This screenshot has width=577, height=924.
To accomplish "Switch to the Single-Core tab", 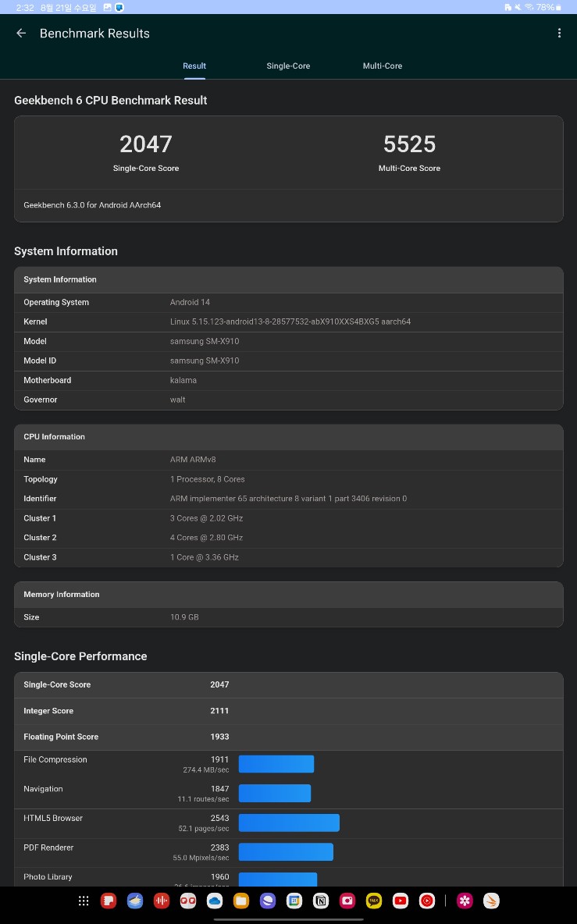I will pyautogui.click(x=288, y=66).
